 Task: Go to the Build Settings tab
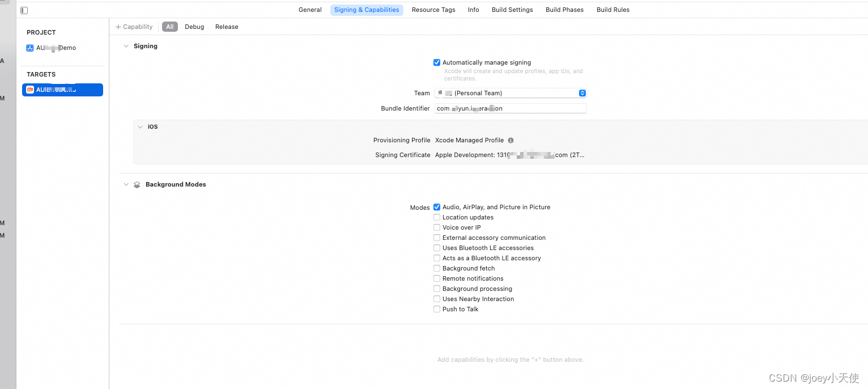(512, 10)
